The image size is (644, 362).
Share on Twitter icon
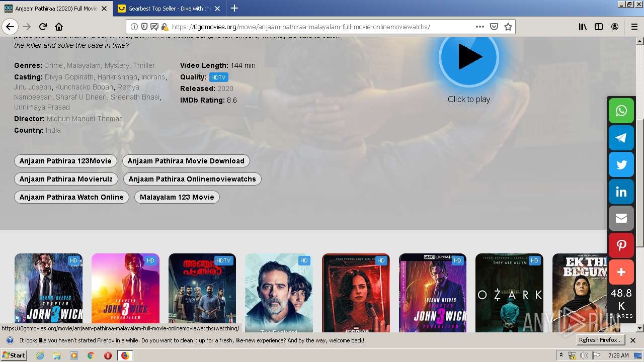[621, 164]
